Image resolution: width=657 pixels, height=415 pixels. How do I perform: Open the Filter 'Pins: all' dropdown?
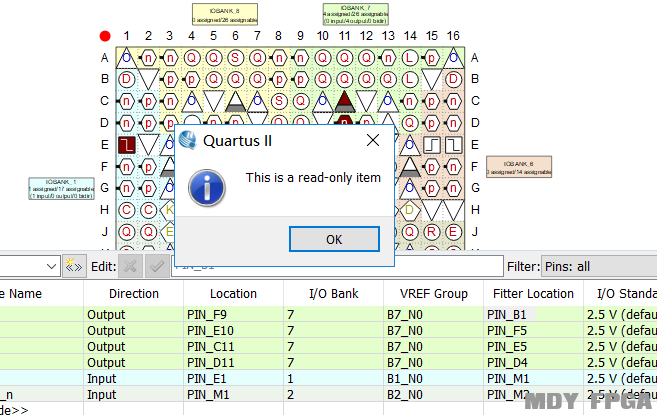click(598, 267)
